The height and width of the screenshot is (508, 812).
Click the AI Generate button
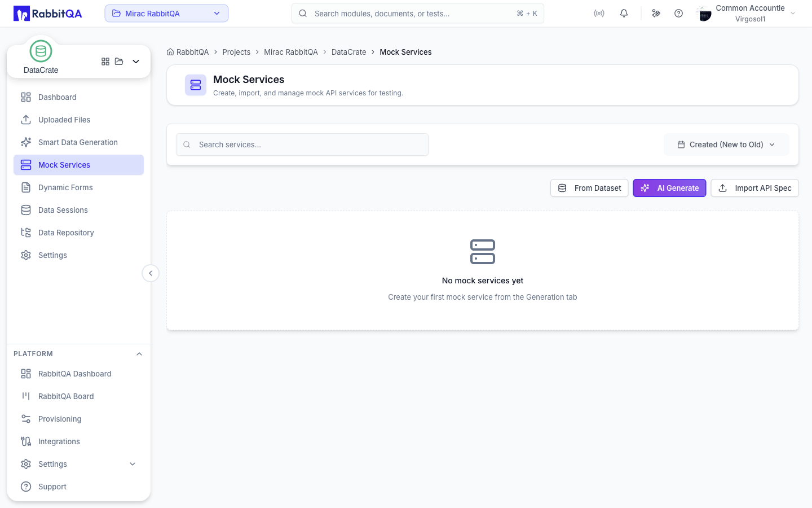point(669,188)
